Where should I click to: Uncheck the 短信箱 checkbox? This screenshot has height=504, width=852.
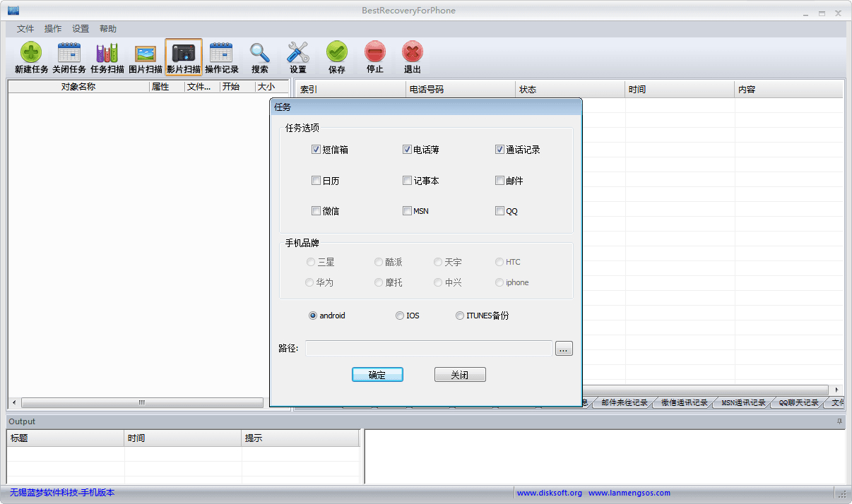[x=316, y=150]
